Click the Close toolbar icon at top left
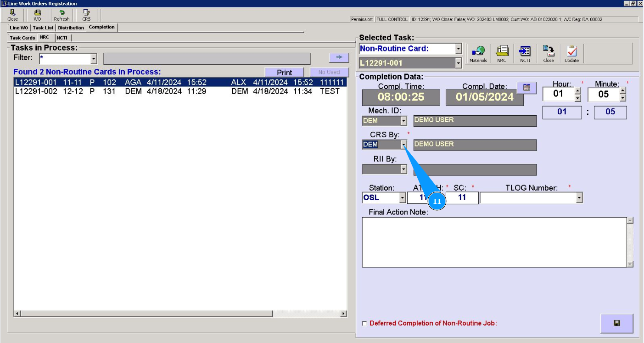 click(x=13, y=15)
